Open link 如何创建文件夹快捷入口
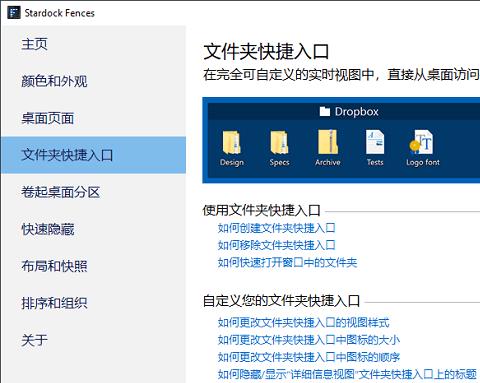This screenshot has height=383, width=480. (276, 228)
